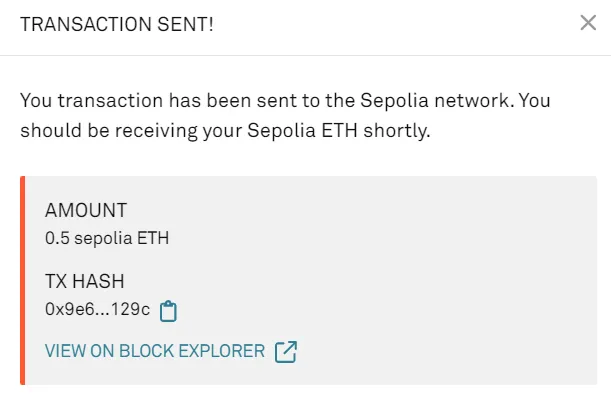Click the TX HASH label
The width and height of the screenshot is (611, 415).
(87, 283)
